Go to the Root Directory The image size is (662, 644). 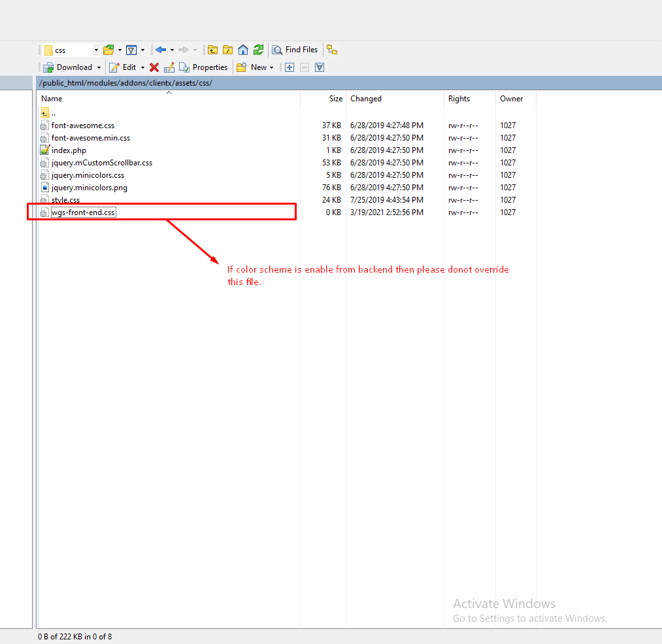pos(227,50)
